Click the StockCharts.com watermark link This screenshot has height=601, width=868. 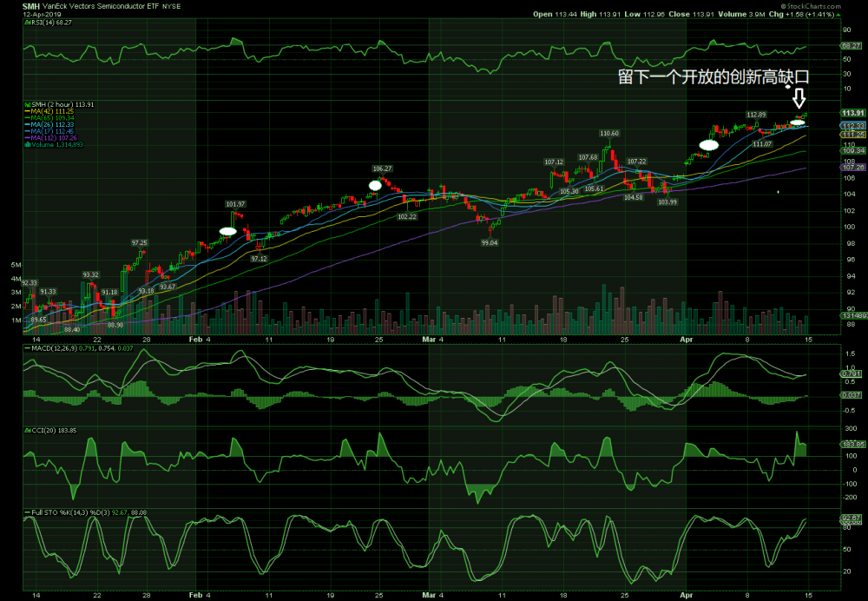point(832,4)
